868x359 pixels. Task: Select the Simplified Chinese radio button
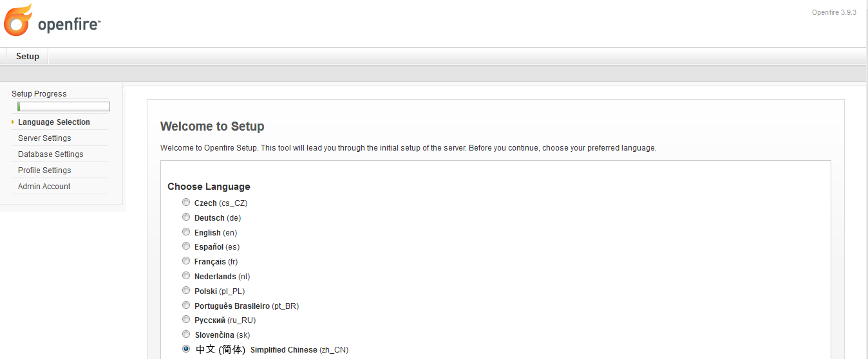coord(186,349)
